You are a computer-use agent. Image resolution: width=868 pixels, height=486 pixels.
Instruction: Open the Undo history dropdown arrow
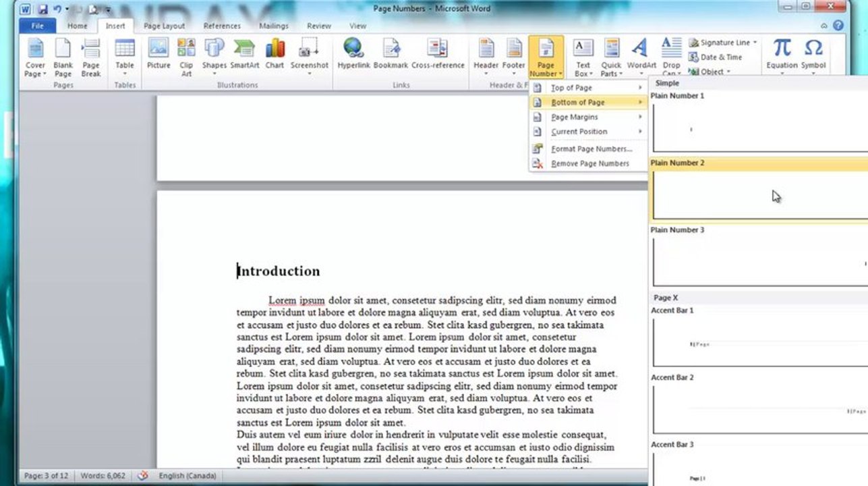(67, 9)
